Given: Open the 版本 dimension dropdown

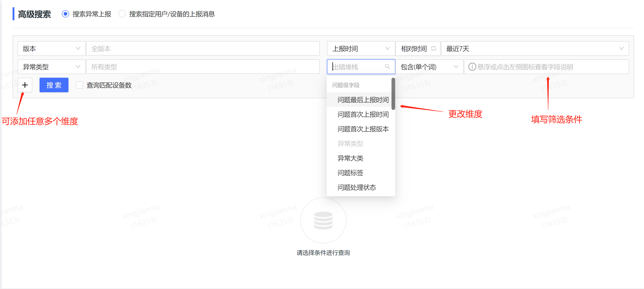Looking at the screenshot, I should click(51, 48).
